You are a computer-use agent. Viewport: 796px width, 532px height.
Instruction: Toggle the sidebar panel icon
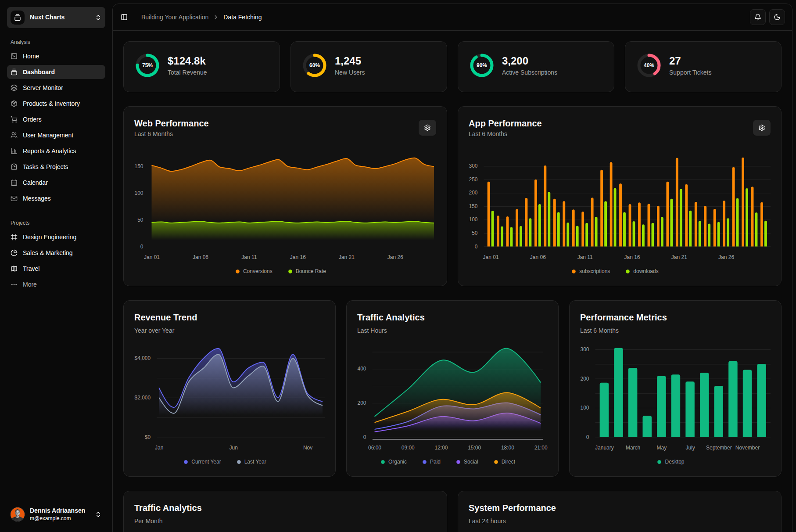click(x=124, y=17)
